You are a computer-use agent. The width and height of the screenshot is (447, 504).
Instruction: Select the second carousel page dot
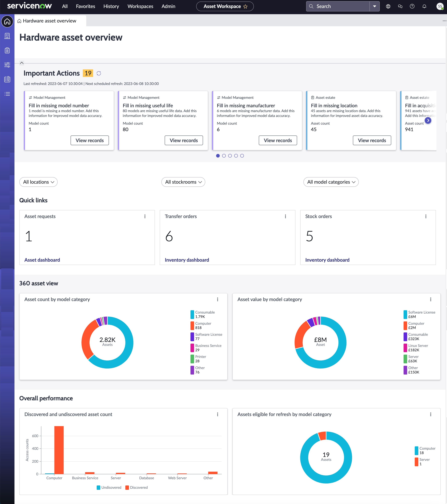[224, 156]
